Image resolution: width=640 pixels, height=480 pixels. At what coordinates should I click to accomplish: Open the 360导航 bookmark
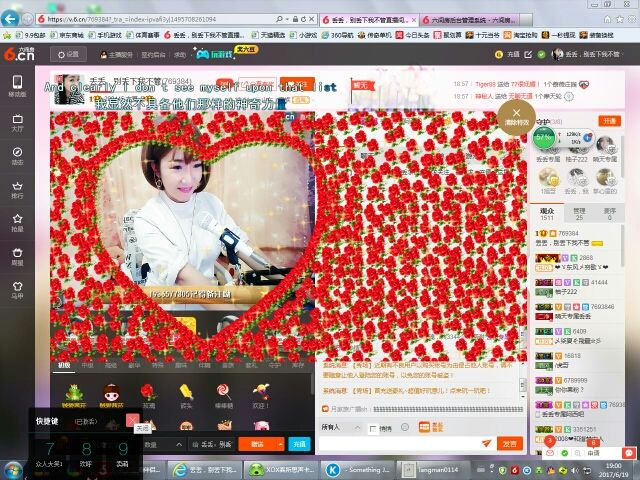point(337,35)
